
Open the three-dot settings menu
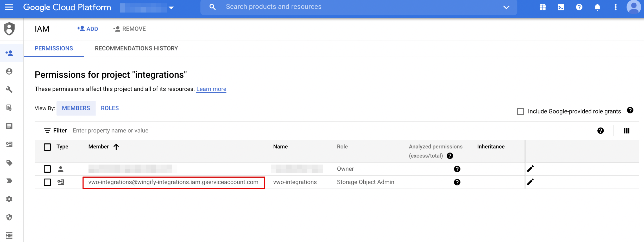coord(616,7)
